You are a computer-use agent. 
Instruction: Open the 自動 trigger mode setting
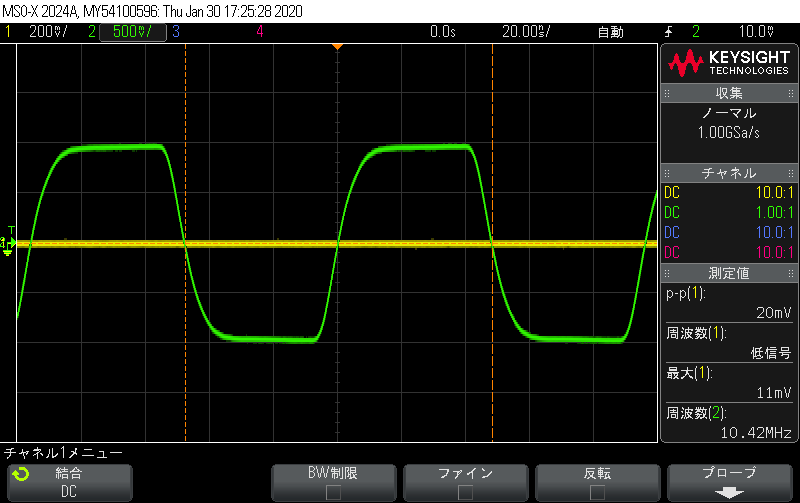[x=610, y=32]
